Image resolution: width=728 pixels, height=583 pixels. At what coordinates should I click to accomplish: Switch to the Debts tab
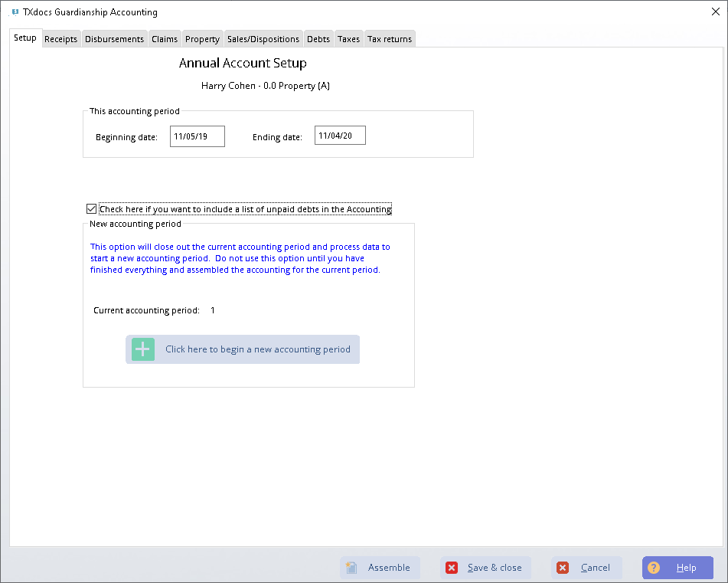tap(318, 39)
